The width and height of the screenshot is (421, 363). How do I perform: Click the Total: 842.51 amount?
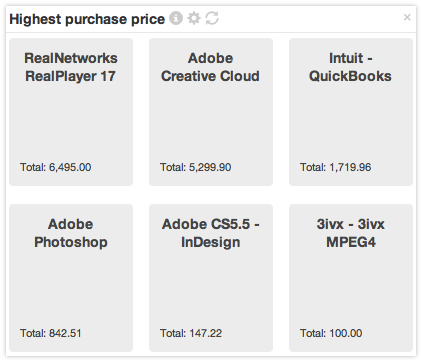coord(51,333)
